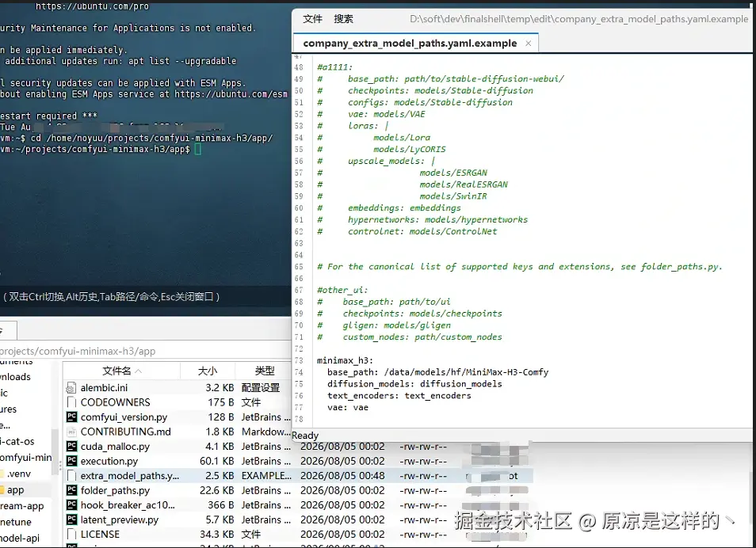Click line number 73 in the gutter

[x=299, y=360]
